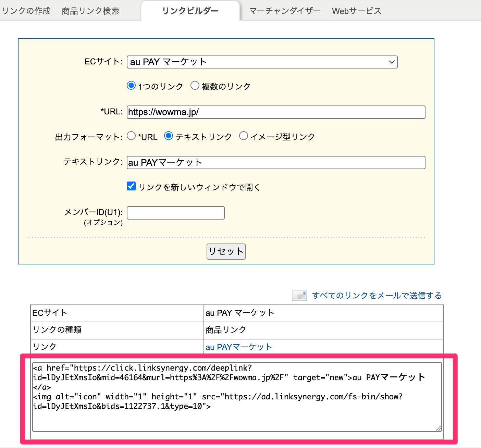Click au PAY マーケット cell in results table
481x448 pixels.
tap(324, 313)
